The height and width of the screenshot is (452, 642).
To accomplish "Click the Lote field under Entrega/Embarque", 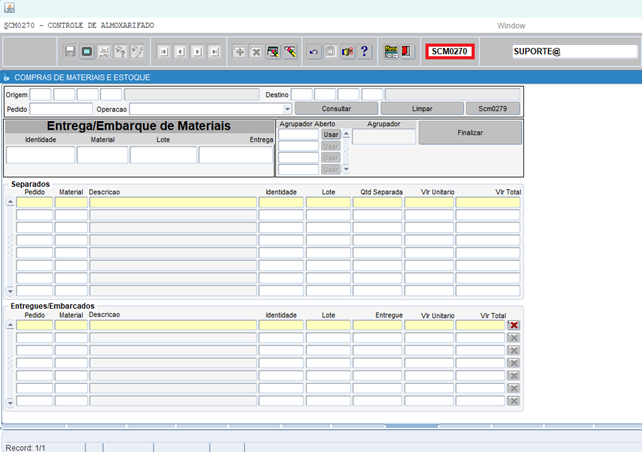I will (x=163, y=155).
